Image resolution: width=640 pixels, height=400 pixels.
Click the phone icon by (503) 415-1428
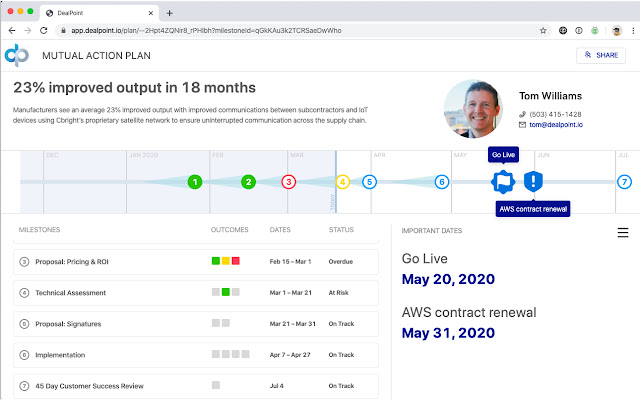(x=522, y=114)
